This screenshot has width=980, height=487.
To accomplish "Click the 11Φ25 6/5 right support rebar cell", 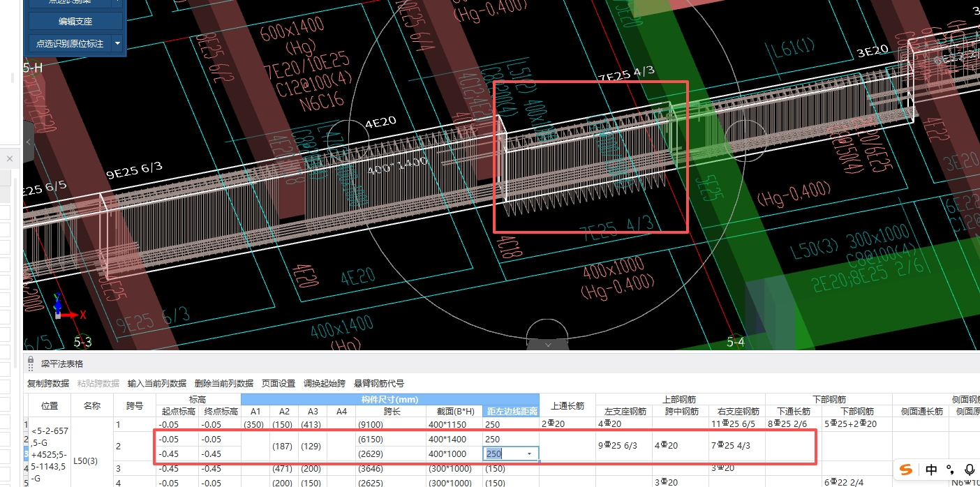I will [x=738, y=424].
